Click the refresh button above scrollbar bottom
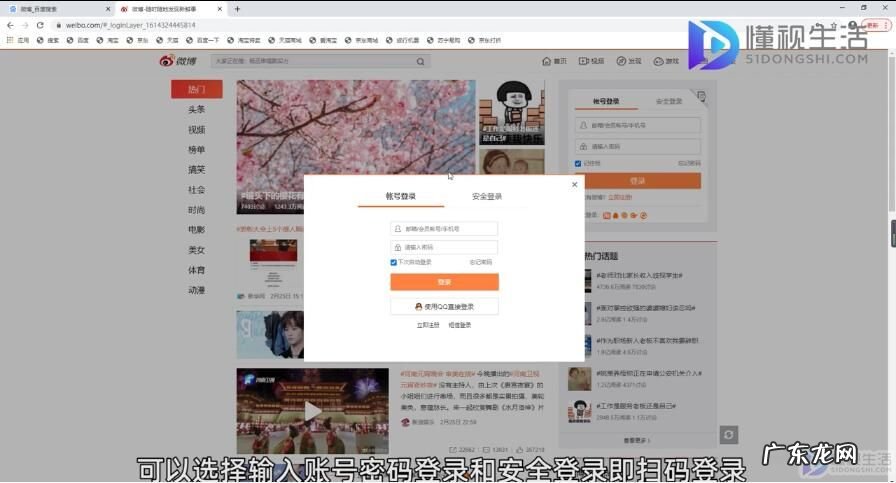The image size is (896, 483). point(729,435)
